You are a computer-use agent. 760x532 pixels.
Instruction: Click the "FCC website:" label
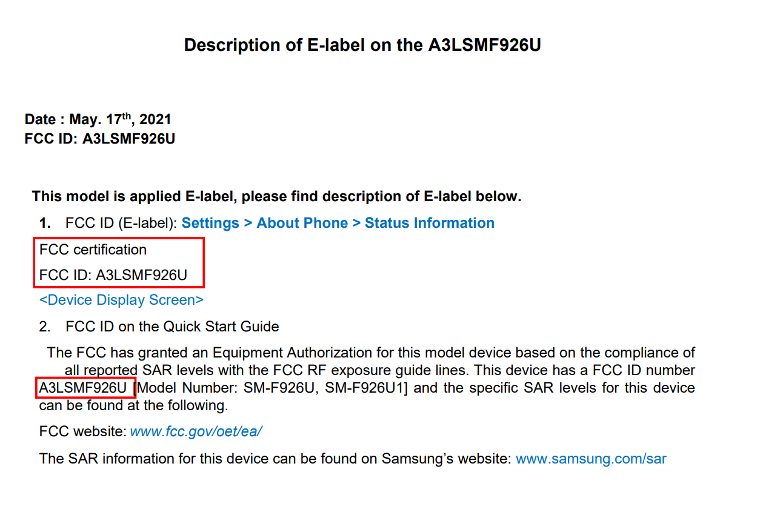pyautogui.click(x=83, y=431)
